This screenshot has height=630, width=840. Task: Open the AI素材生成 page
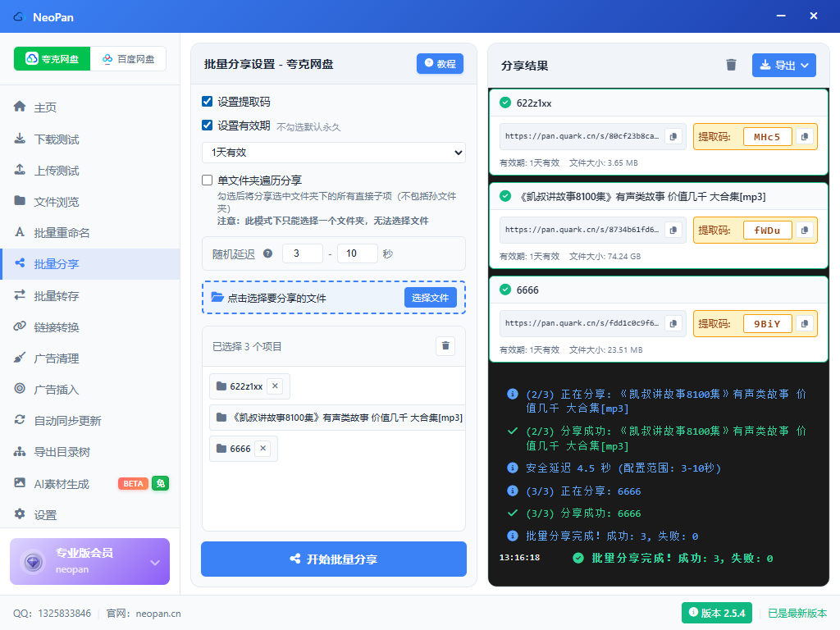click(x=90, y=484)
